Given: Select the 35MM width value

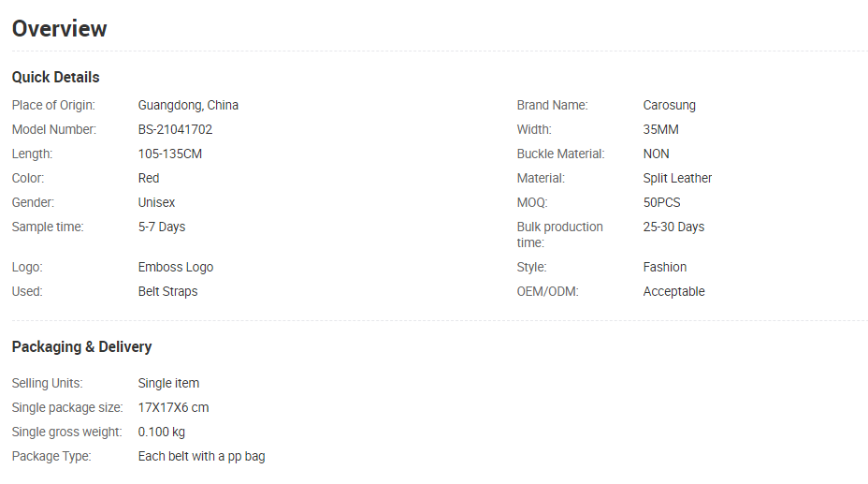Looking at the screenshot, I should [661, 129].
